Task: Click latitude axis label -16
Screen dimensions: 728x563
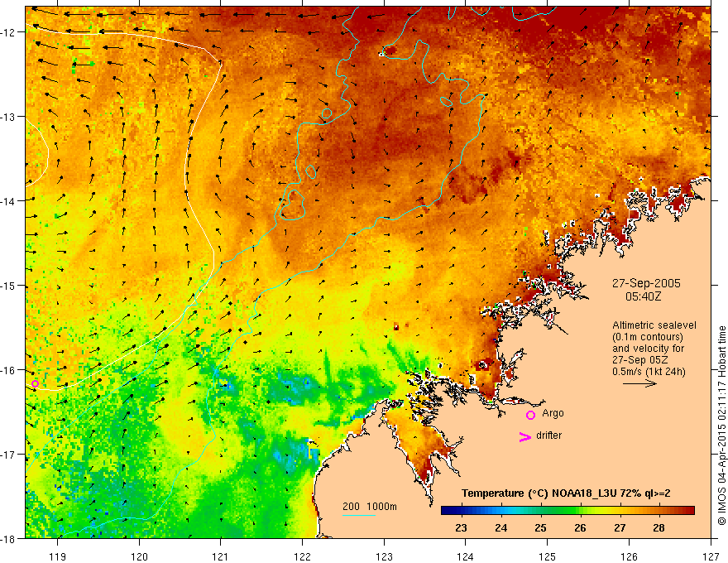Action: point(8,370)
